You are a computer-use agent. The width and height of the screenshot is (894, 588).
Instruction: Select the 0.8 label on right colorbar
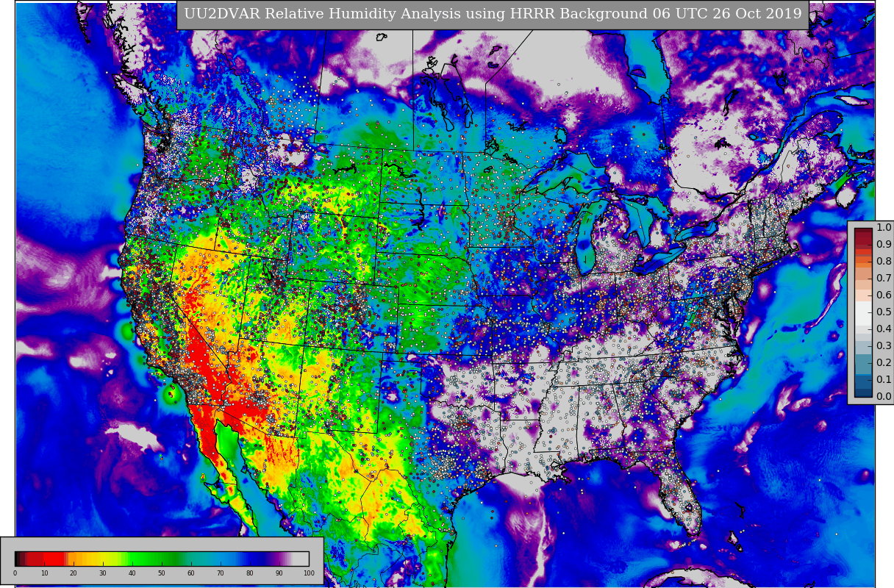884,262
